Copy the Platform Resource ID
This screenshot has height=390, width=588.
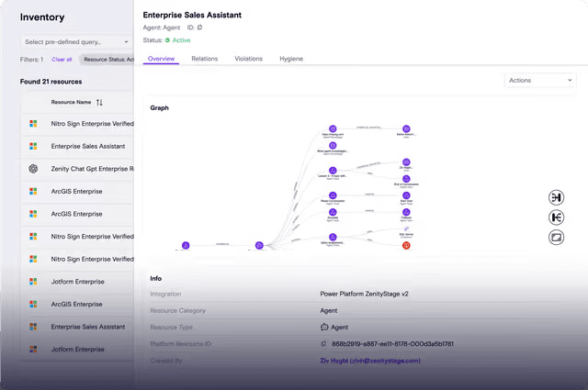[x=323, y=344]
